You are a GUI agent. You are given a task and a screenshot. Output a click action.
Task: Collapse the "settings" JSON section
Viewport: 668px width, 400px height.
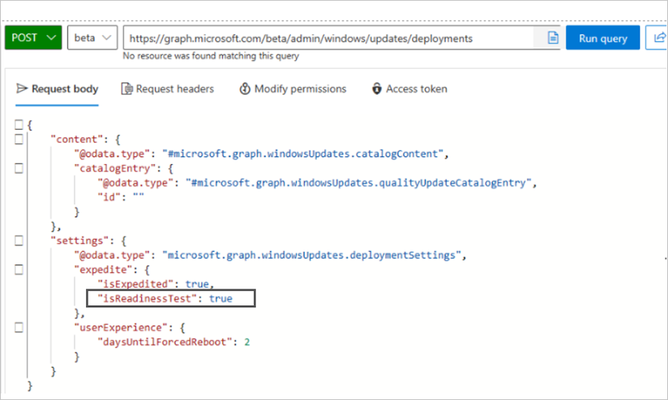tap(19, 241)
